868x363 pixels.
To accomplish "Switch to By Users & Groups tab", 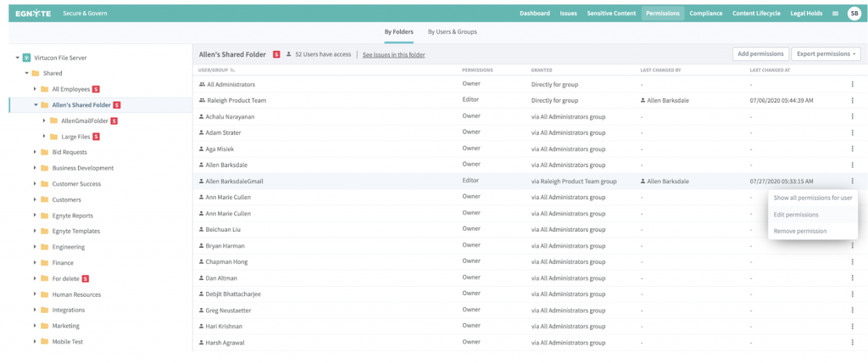I will [x=452, y=32].
